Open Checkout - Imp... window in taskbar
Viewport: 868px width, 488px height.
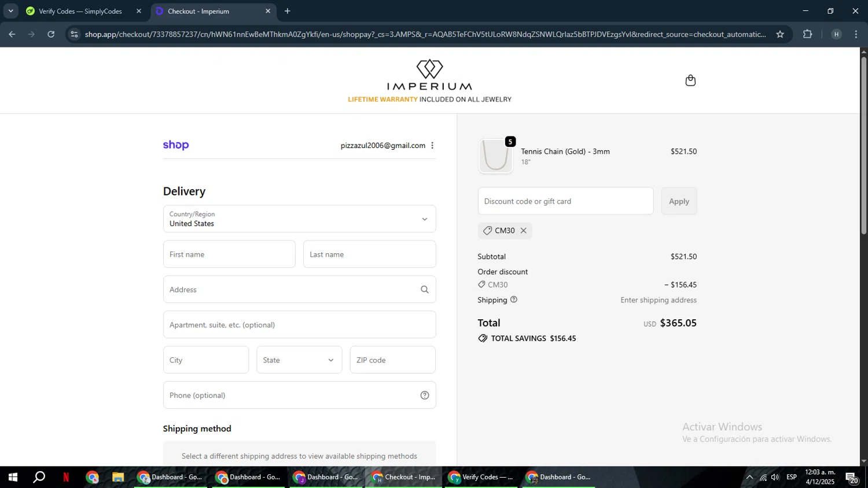(403, 478)
